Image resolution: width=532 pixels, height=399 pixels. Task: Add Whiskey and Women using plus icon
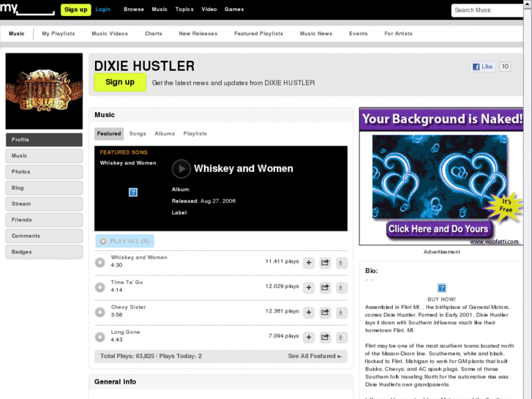point(309,263)
